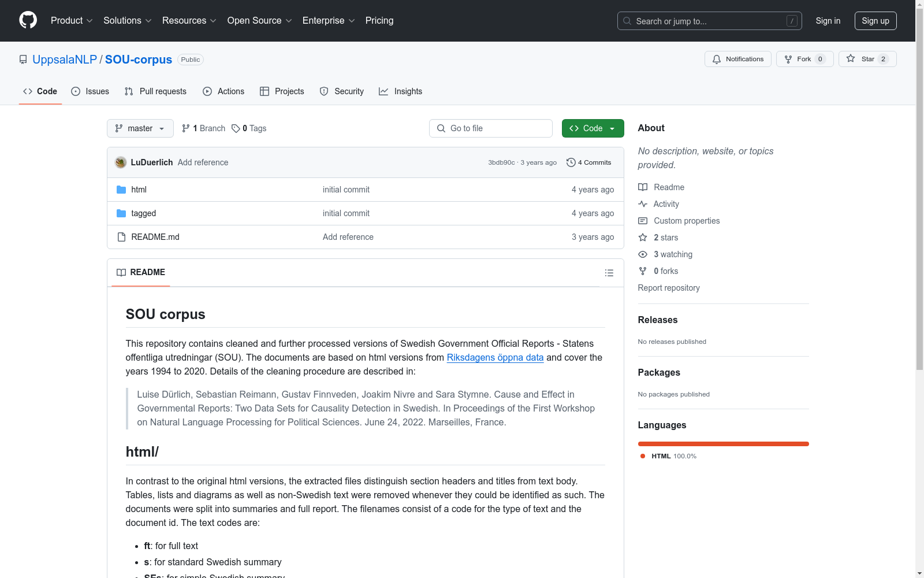Click the repository book icon beside UppsalaNLP
Image resolution: width=924 pixels, height=578 pixels.
pos(23,60)
